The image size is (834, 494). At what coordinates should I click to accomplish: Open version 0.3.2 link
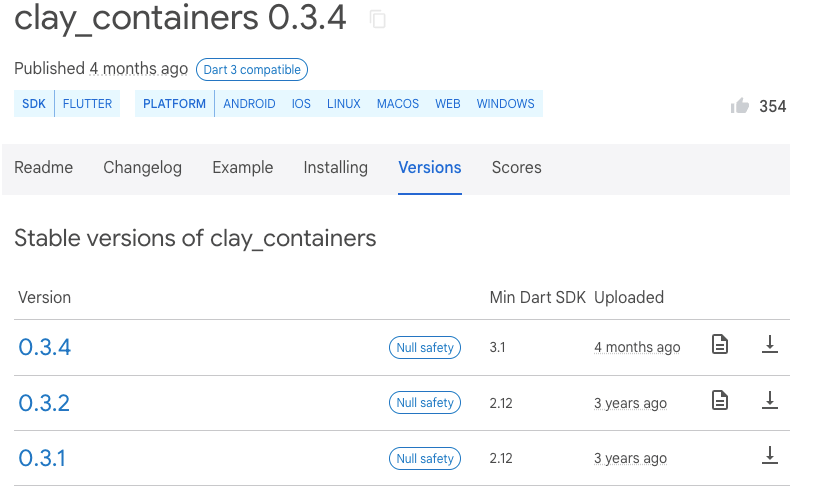[x=44, y=403]
